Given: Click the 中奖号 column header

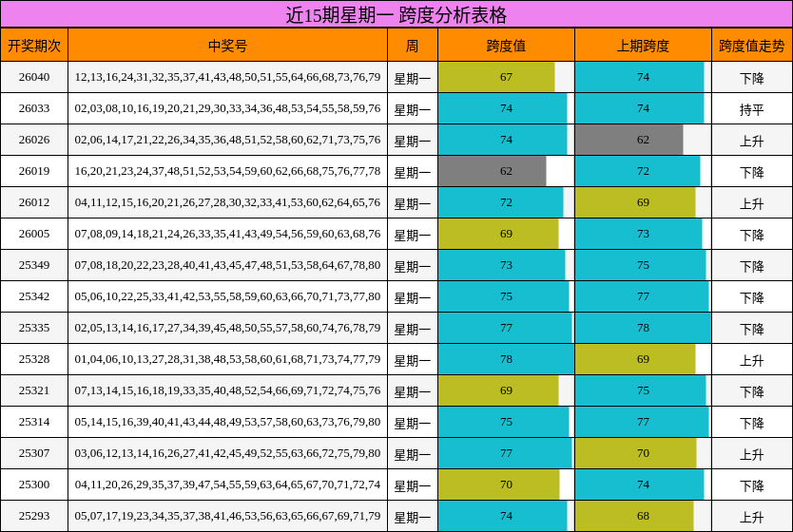Looking at the screenshot, I should click(x=227, y=46).
